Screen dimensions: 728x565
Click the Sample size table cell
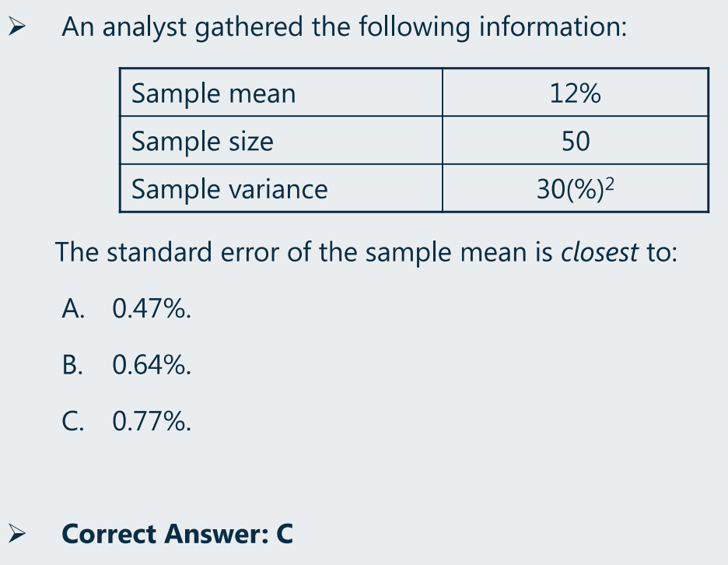click(282, 140)
